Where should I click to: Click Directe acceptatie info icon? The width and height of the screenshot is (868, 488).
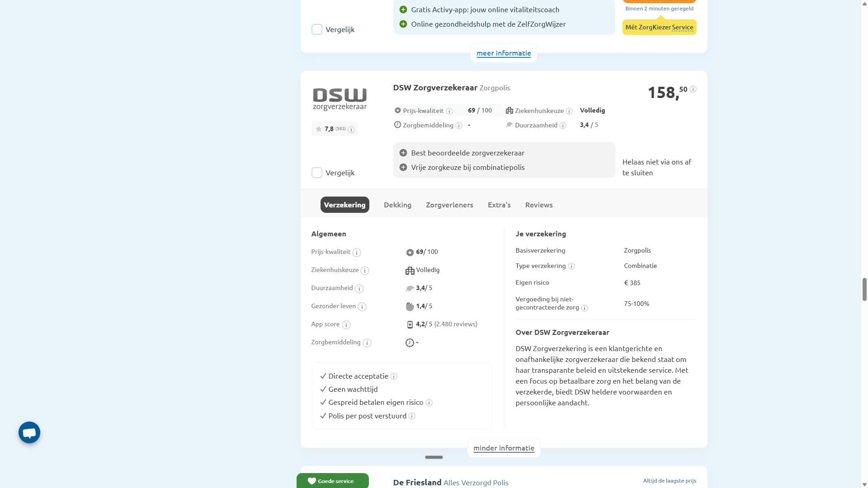click(x=394, y=376)
